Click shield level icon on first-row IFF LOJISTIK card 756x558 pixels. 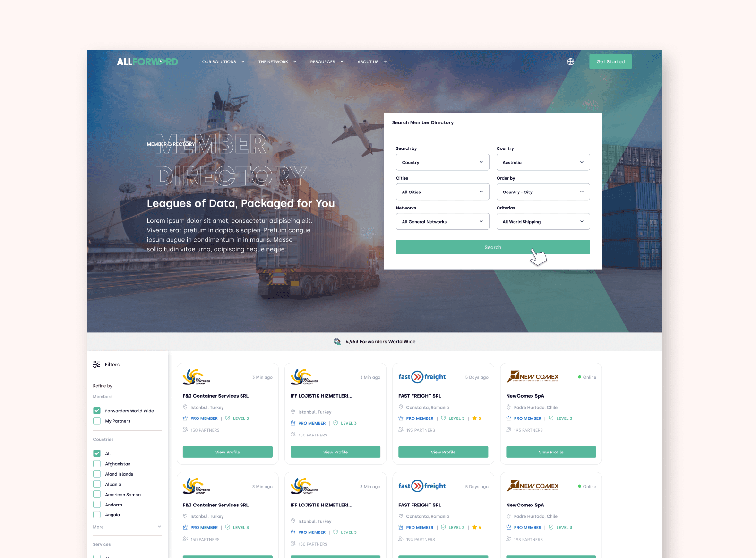point(335,423)
